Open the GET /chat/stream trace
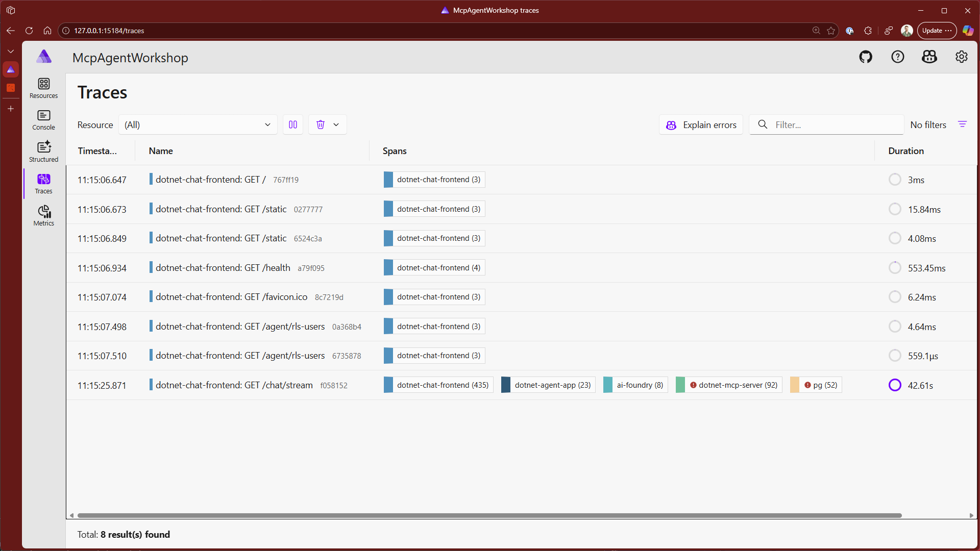Image resolution: width=980 pixels, height=551 pixels. (x=234, y=385)
